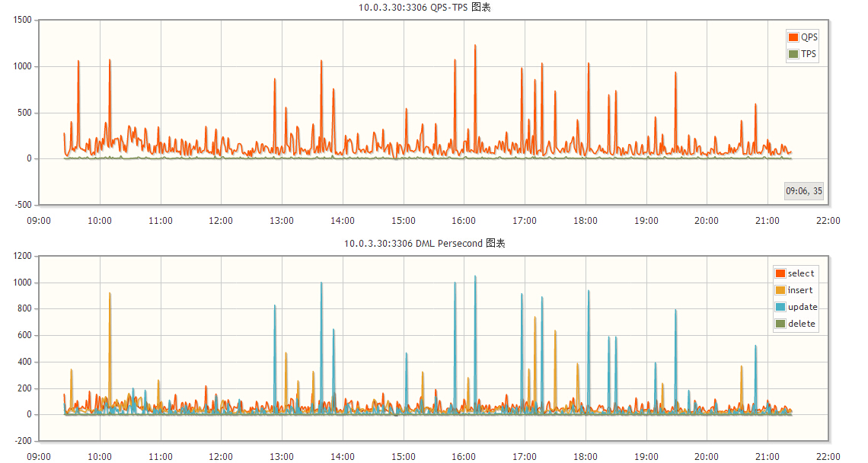Click the tallest QPS spike after 16:00
Screen dimensions: 868x463
click(x=475, y=46)
